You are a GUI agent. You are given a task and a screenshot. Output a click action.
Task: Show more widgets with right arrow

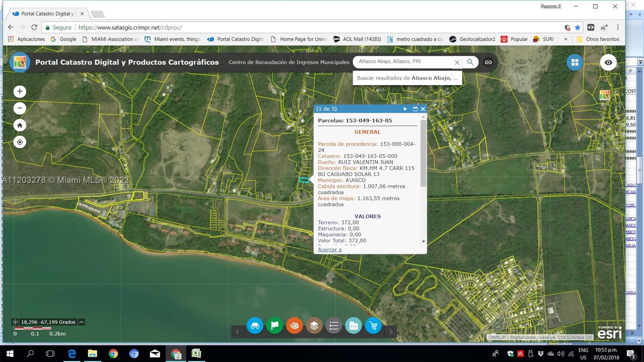(x=390, y=332)
